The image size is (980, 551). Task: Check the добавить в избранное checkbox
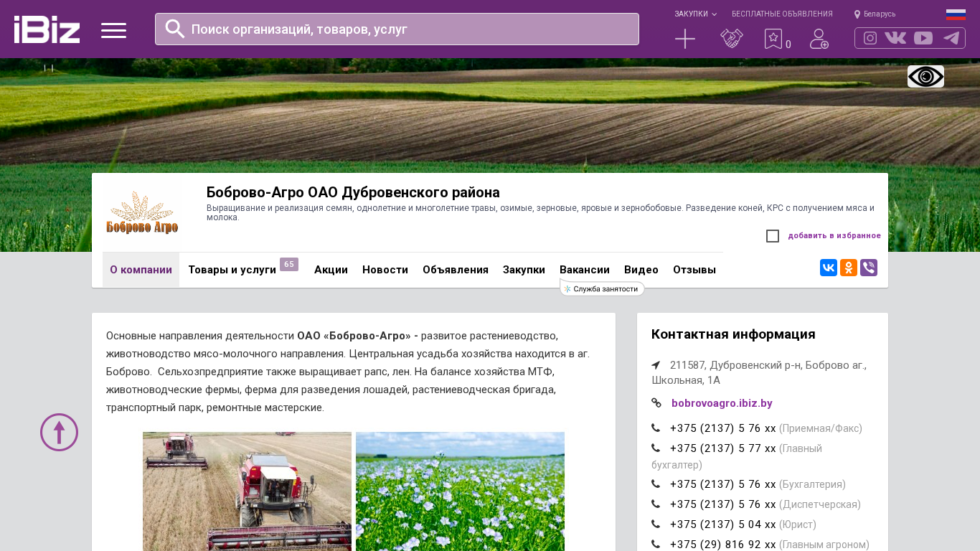tap(773, 236)
